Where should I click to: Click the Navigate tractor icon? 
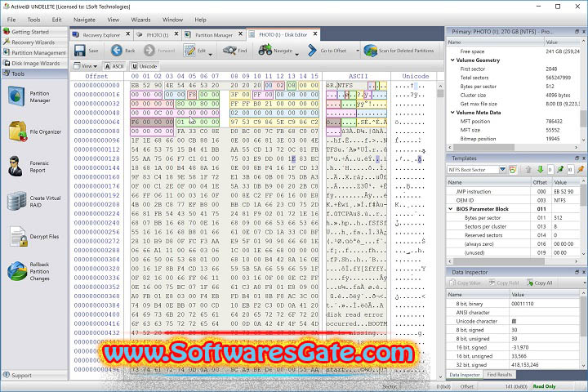click(x=265, y=51)
